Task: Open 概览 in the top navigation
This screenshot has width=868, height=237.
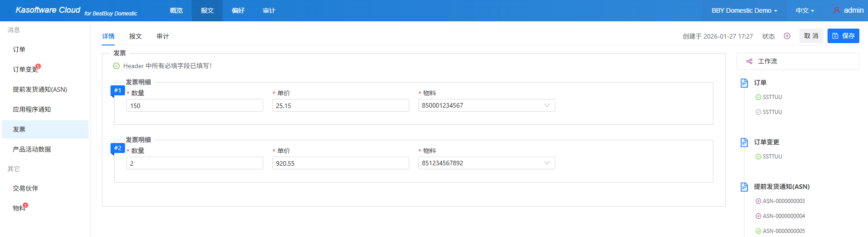Action: click(176, 10)
